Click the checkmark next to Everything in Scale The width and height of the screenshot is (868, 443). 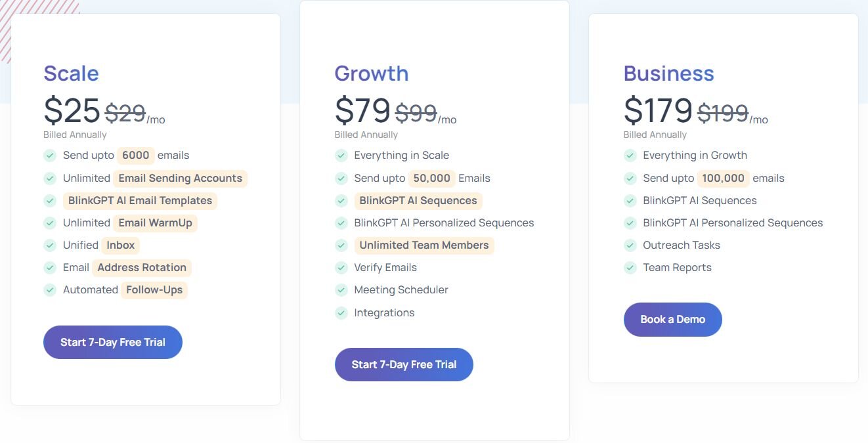341,156
